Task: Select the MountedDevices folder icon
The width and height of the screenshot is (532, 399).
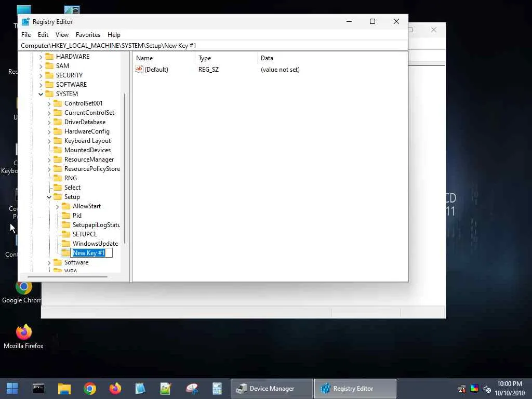Action: (58, 150)
